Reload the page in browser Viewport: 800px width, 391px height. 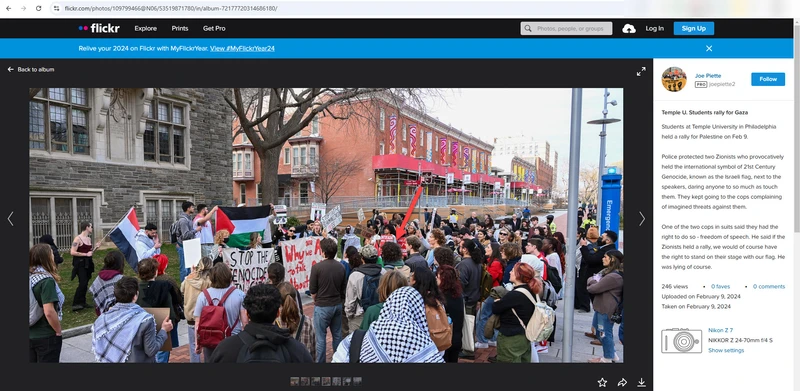click(x=38, y=9)
